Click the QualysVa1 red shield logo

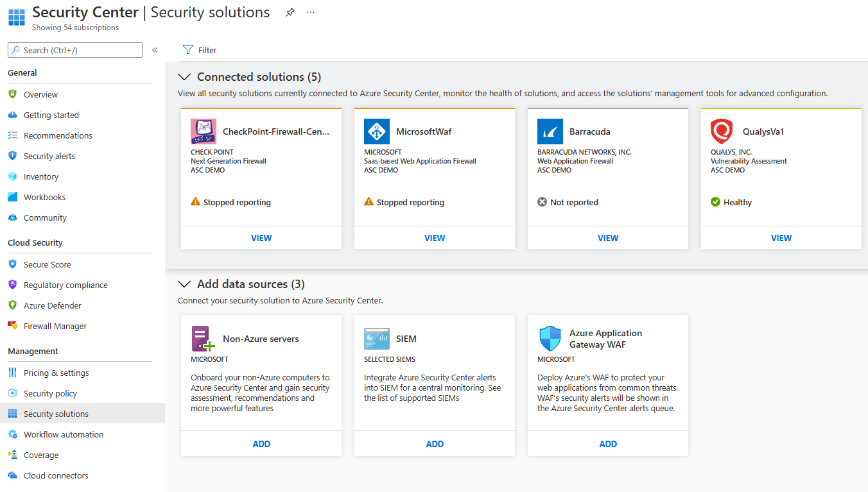723,131
